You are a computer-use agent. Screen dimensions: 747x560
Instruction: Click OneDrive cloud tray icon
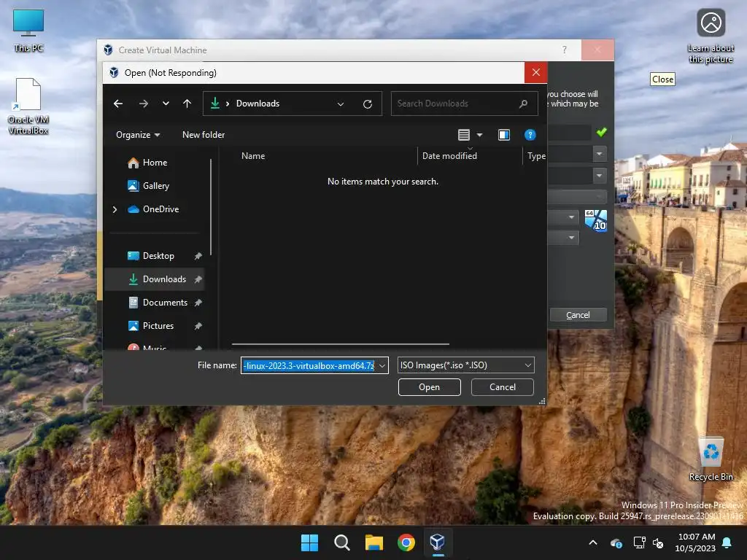click(616, 542)
